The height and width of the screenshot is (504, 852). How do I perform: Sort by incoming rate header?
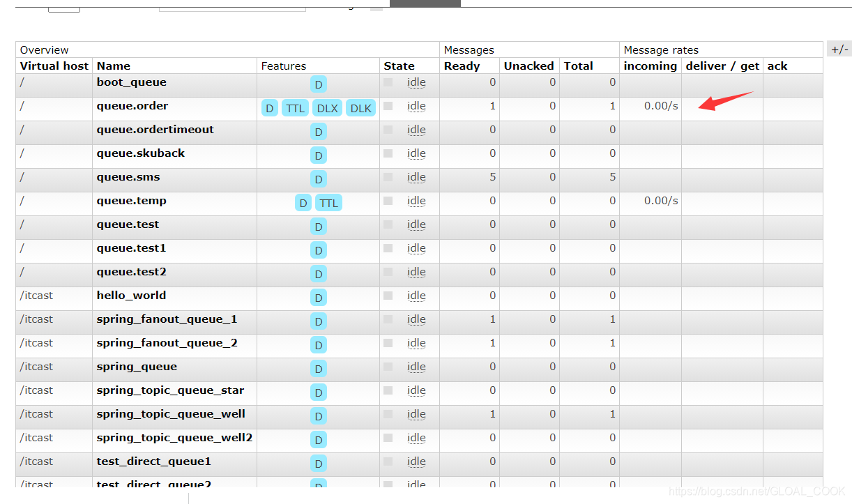pyautogui.click(x=651, y=66)
